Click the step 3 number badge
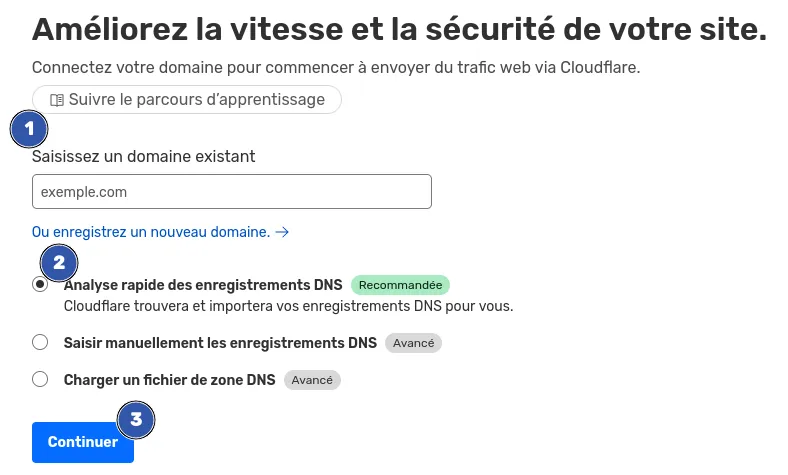 (x=136, y=420)
